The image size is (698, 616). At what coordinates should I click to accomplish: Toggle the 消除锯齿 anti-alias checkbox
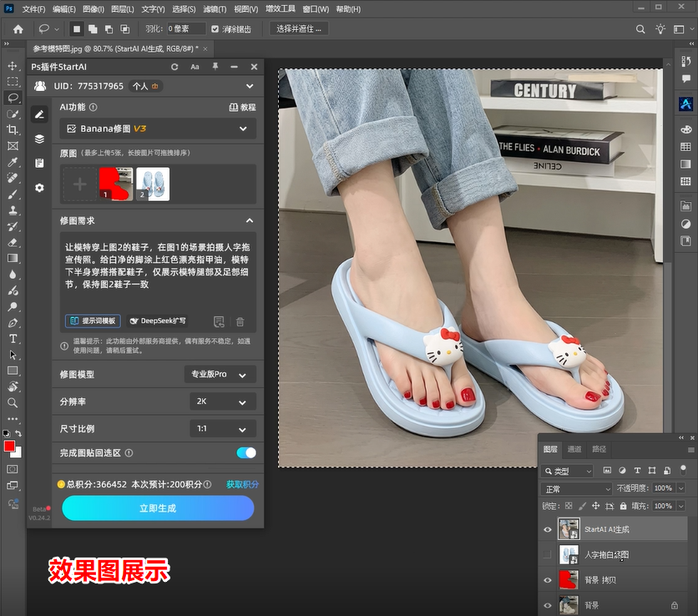(215, 29)
